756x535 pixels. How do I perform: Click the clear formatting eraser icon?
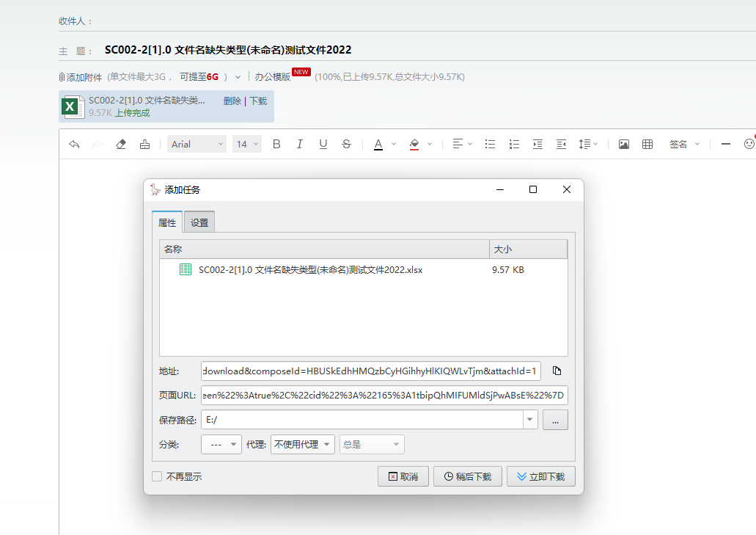[x=120, y=144]
